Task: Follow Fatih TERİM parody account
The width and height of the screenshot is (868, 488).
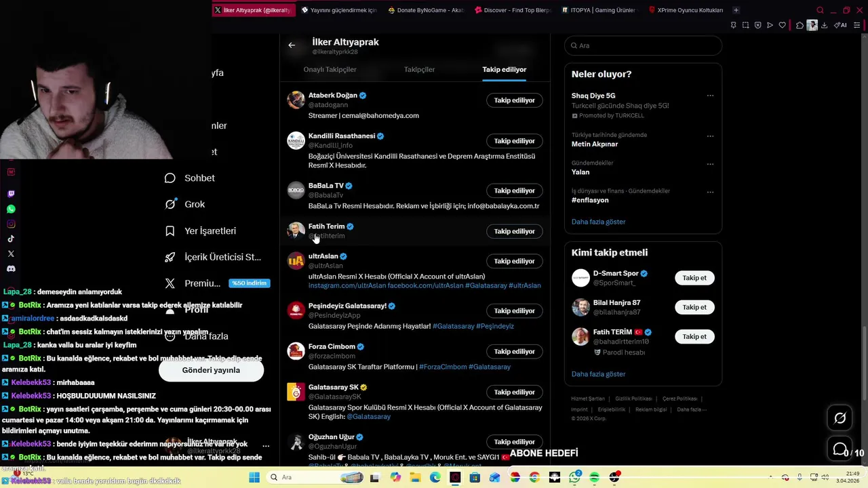Action: click(x=694, y=337)
